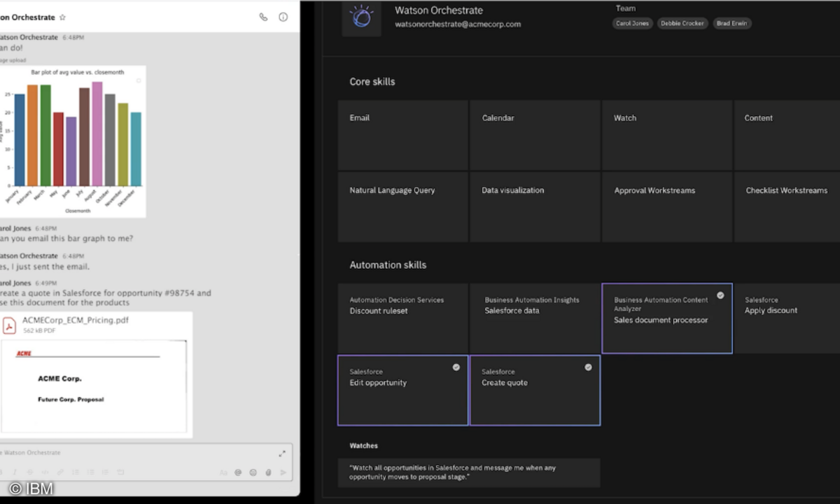Click the Debbie Crocker team tag
Image resolution: width=840 pixels, height=504 pixels.
682,23
